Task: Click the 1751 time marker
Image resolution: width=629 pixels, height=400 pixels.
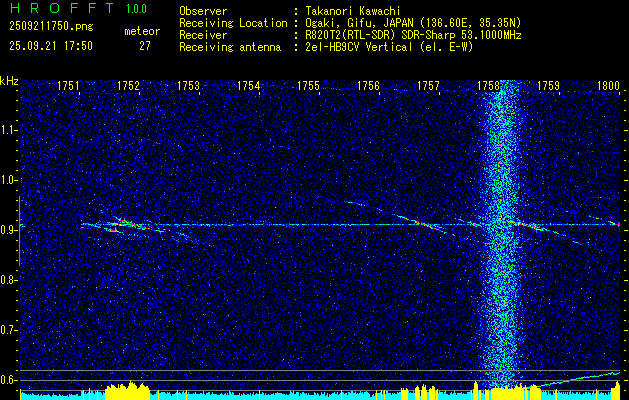Action: click(69, 85)
